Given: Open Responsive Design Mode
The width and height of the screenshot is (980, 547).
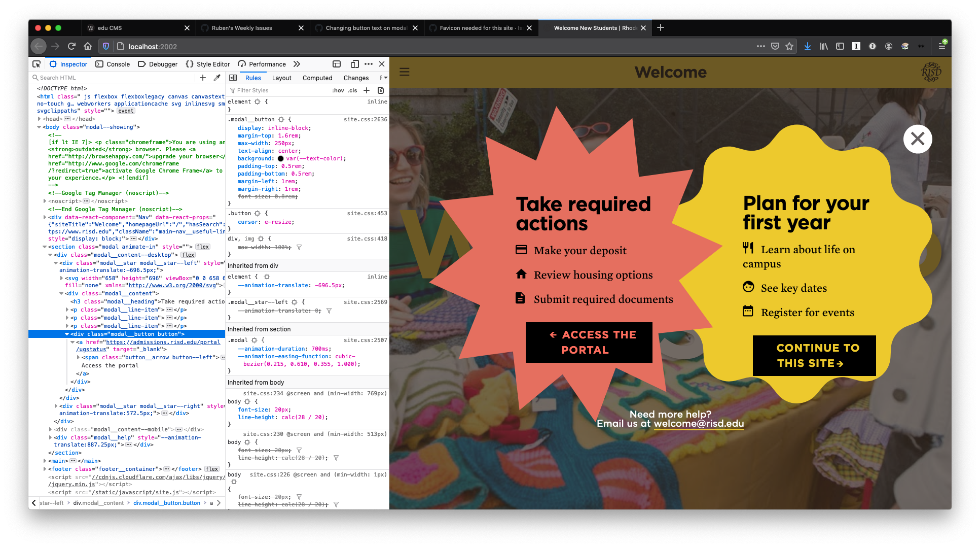Looking at the screenshot, I should point(355,64).
